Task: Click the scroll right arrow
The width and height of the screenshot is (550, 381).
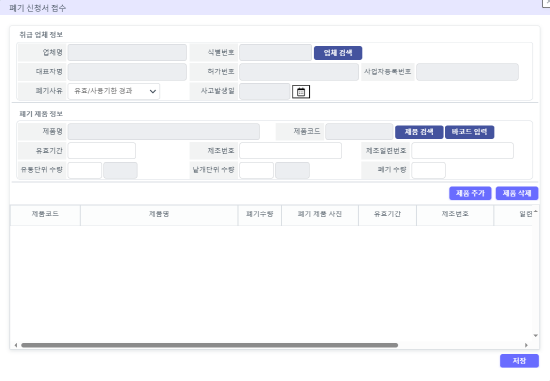Action: pyautogui.click(x=526, y=345)
